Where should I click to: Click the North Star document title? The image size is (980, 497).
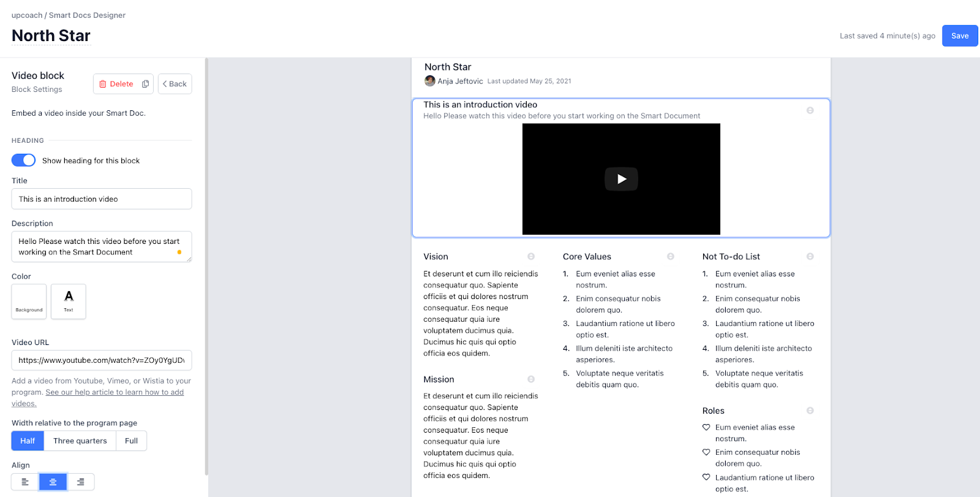[x=51, y=36]
